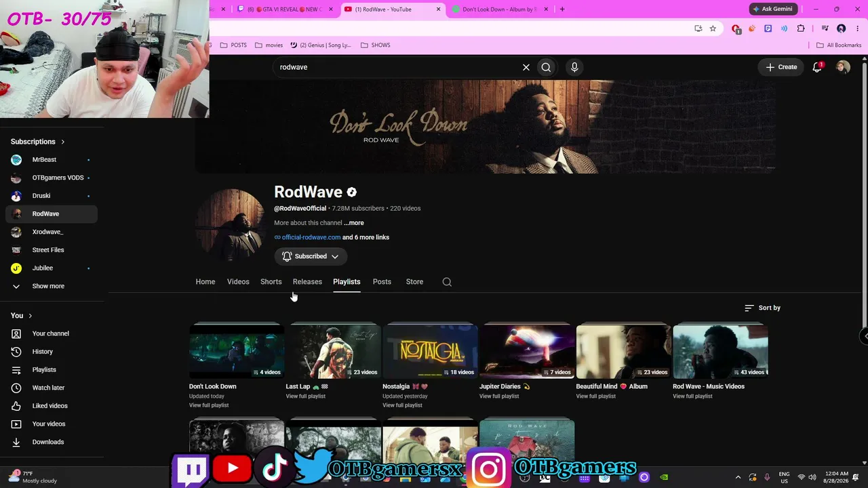Switch to the channel Videos tab
The image size is (868, 488).
click(x=238, y=282)
